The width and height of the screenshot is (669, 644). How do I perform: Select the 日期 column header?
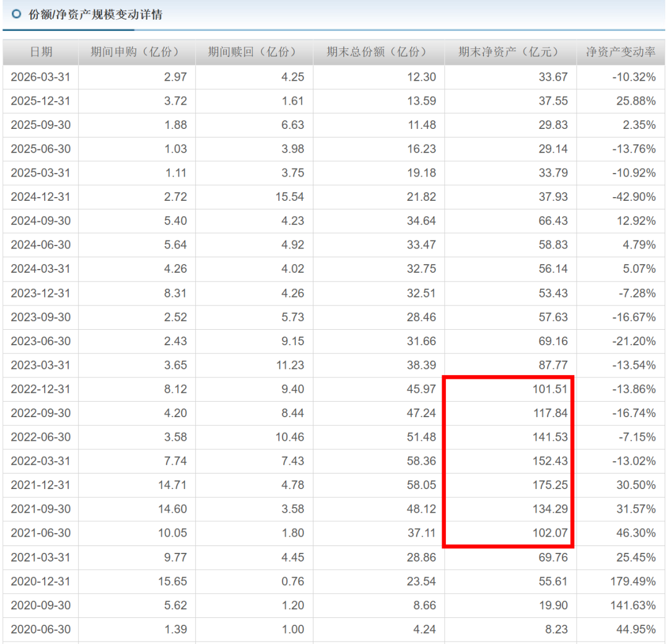41,52
